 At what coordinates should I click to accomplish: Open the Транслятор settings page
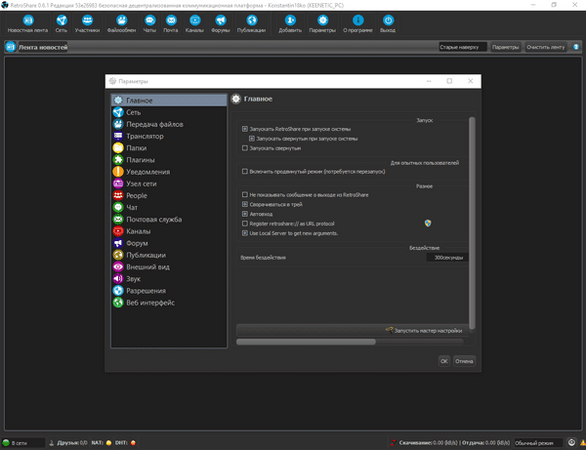click(x=169, y=136)
